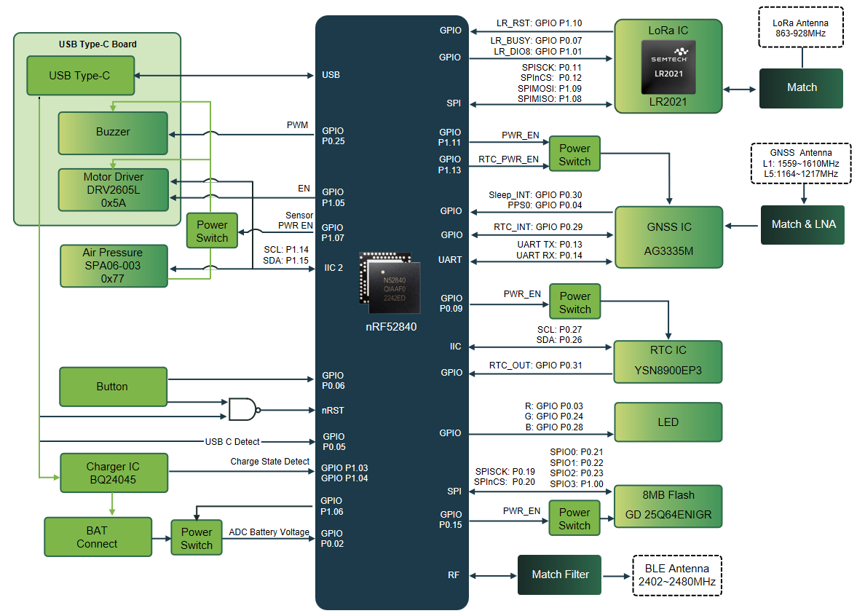Select the GNSS IC AG3335M block
Screen dimensions: 865x616
(x=668, y=237)
